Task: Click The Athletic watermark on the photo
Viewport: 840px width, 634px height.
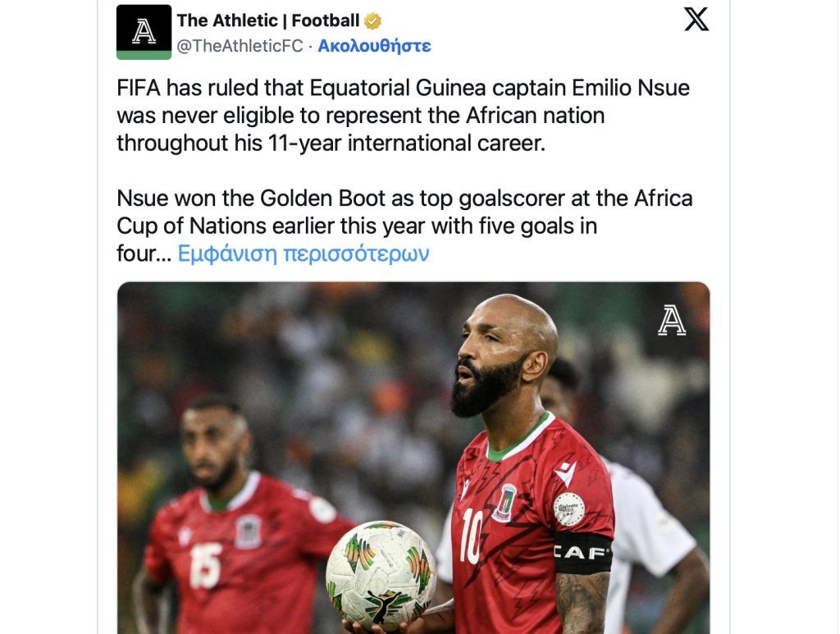Action: 671,320
